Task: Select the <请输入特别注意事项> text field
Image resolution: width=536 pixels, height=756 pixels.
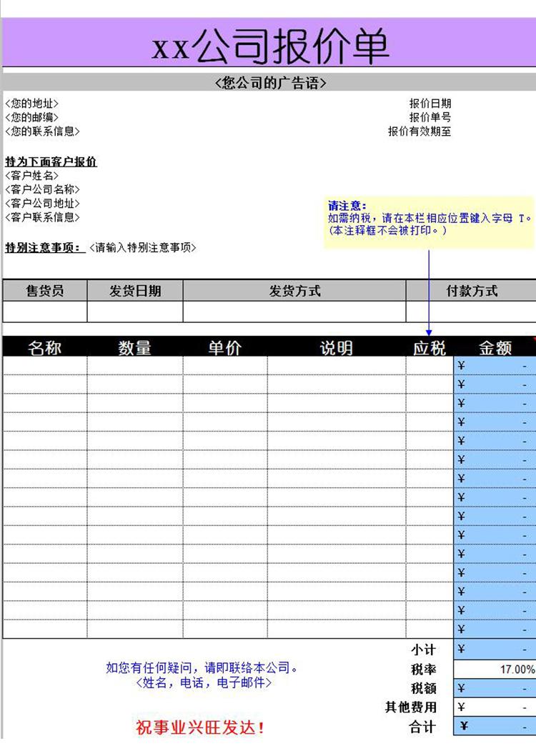Action: tap(143, 248)
